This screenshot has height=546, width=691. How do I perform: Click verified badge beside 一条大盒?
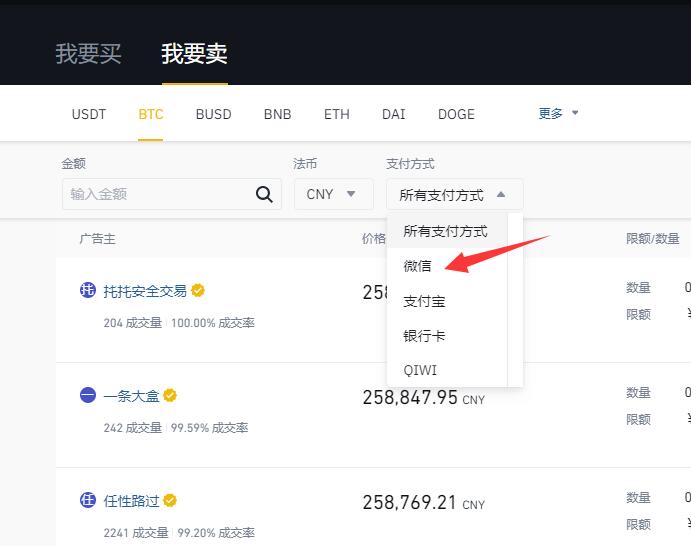click(170, 395)
